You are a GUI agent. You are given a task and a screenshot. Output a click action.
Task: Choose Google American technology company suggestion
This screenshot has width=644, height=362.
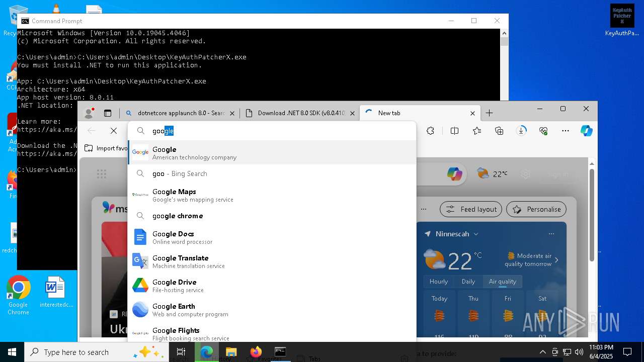272,153
